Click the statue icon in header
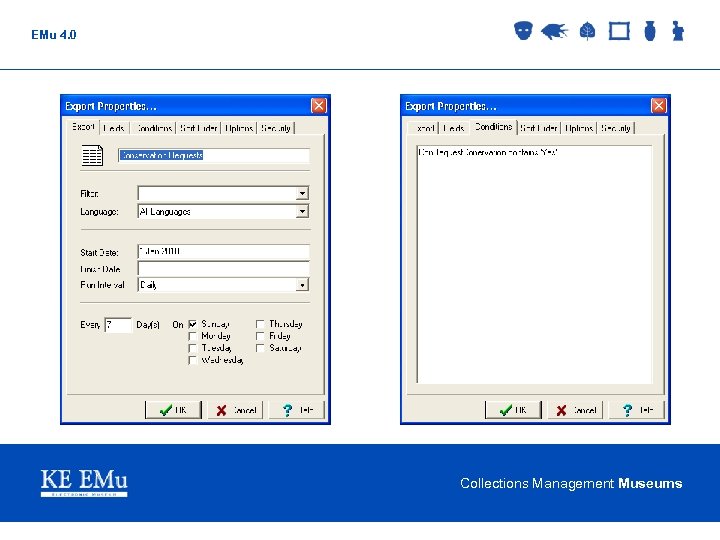Viewport: 720px width, 540px height. click(678, 31)
